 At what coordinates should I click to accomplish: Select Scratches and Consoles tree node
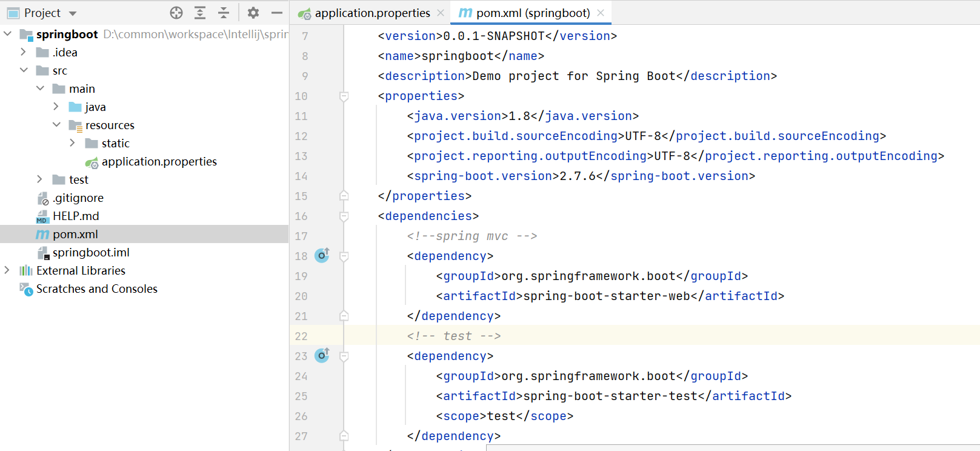(97, 289)
